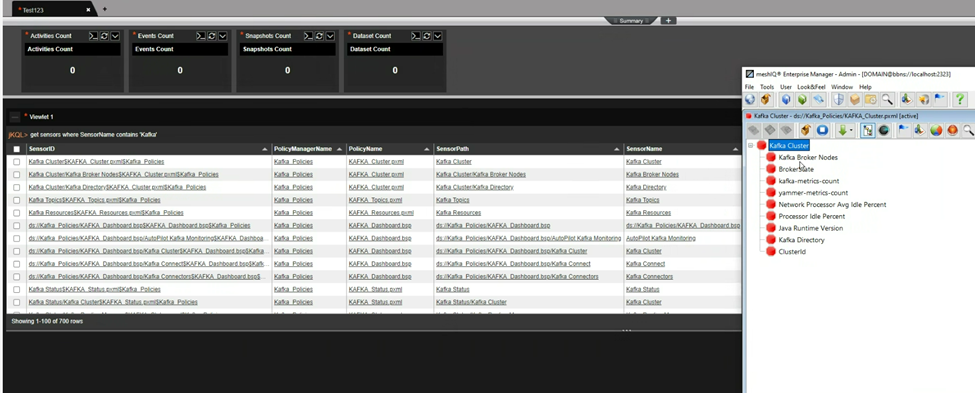The image size is (975, 393).
Task: Click the pie chart icon in policy toolbar
Action: (936, 131)
